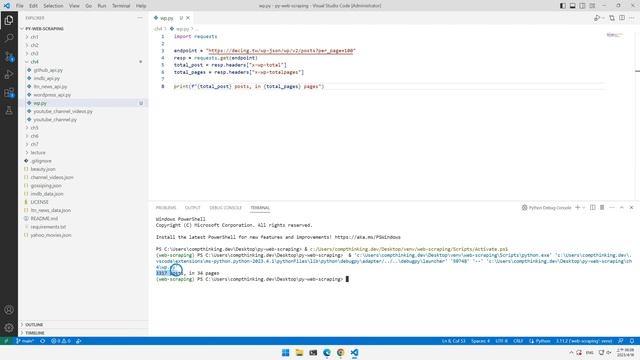Switch to the PROBLEMS panel tab

coord(166,208)
